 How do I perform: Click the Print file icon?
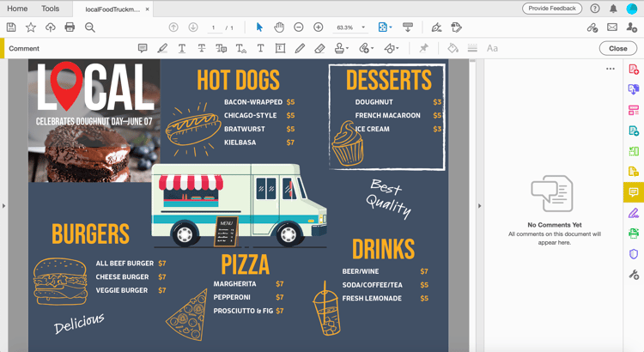70,27
